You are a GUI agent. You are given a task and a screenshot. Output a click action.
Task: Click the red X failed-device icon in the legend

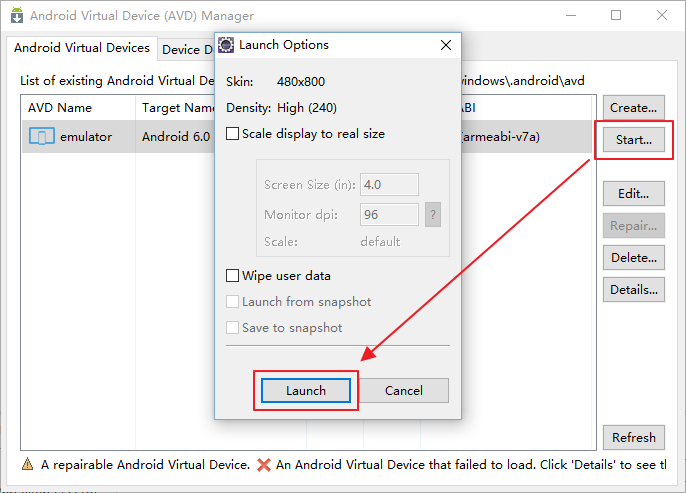click(263, 465)
